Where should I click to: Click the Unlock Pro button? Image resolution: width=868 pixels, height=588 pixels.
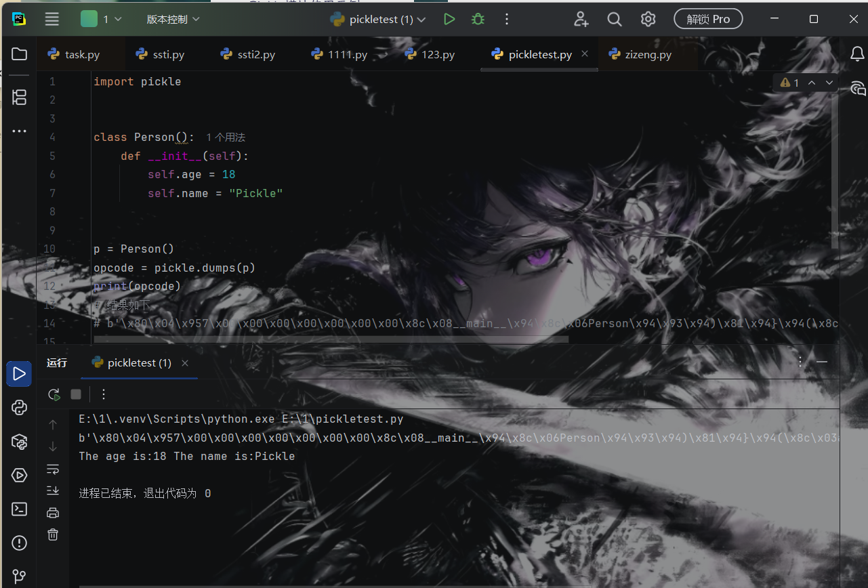(x=708, y=19)
